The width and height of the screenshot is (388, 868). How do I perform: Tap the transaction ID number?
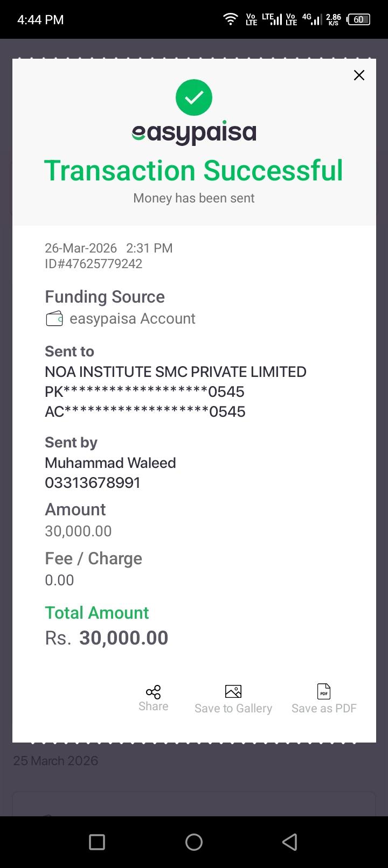[94, 264]
